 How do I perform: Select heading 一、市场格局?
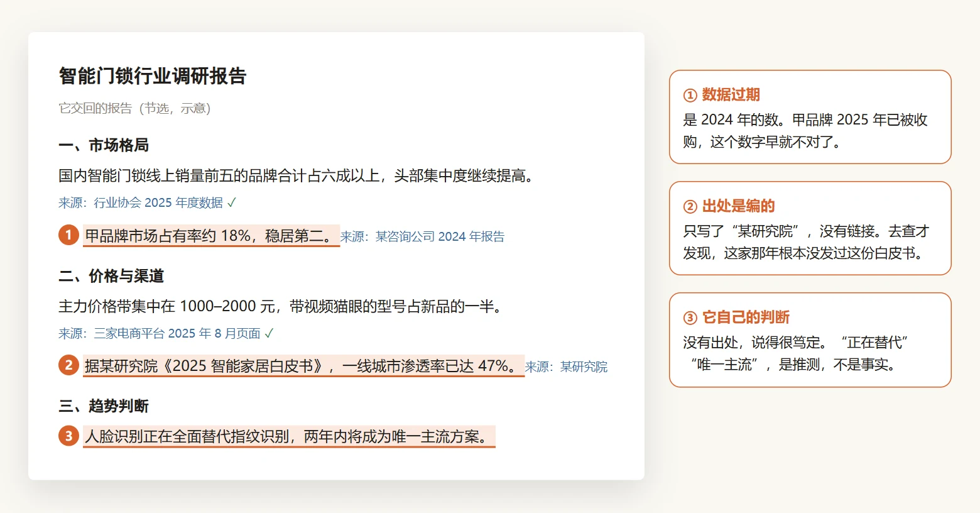104,145
